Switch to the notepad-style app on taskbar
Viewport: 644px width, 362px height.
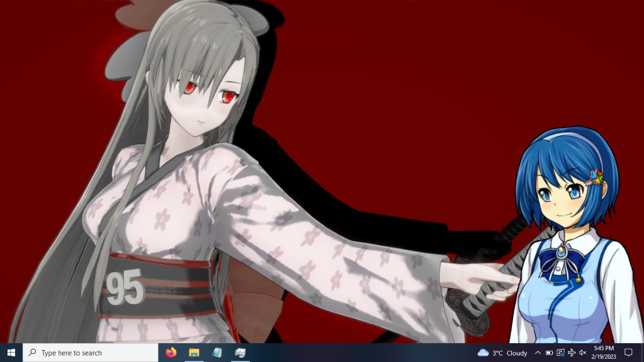[217, 352]
